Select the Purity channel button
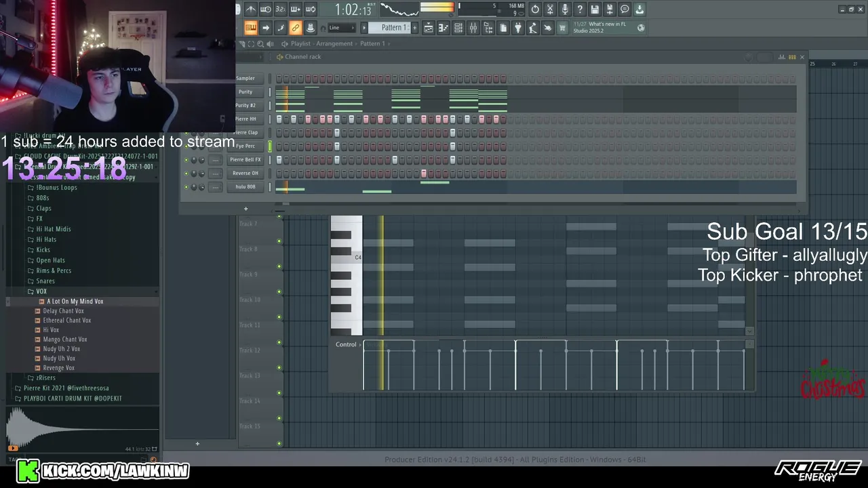The width and height of the screenshot is (868, 488). coord(245,91)
